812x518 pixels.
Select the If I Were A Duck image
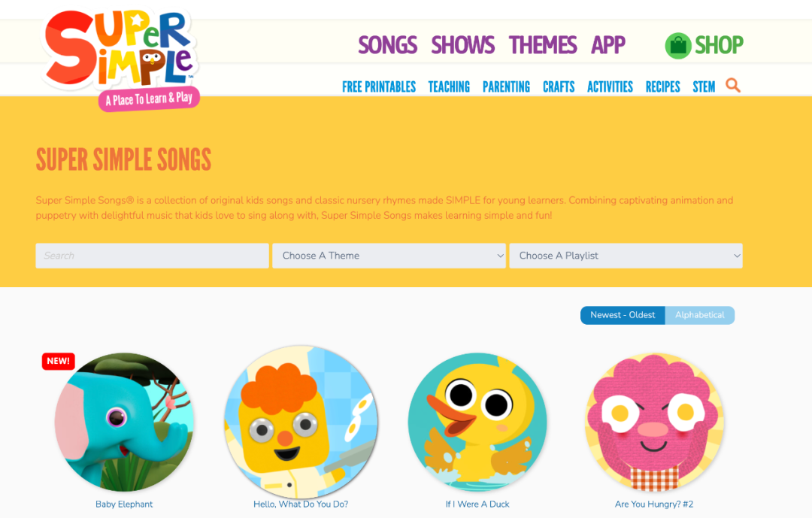(x=477, y=423)
